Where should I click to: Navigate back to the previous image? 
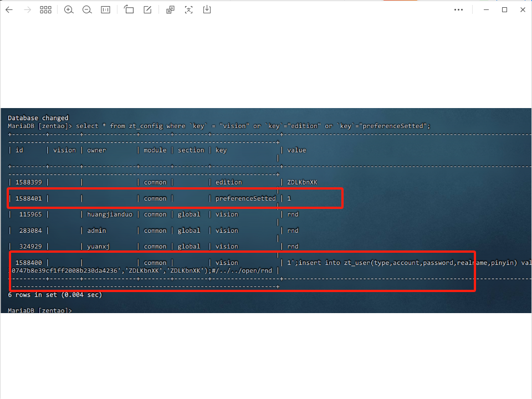[9, 9]
